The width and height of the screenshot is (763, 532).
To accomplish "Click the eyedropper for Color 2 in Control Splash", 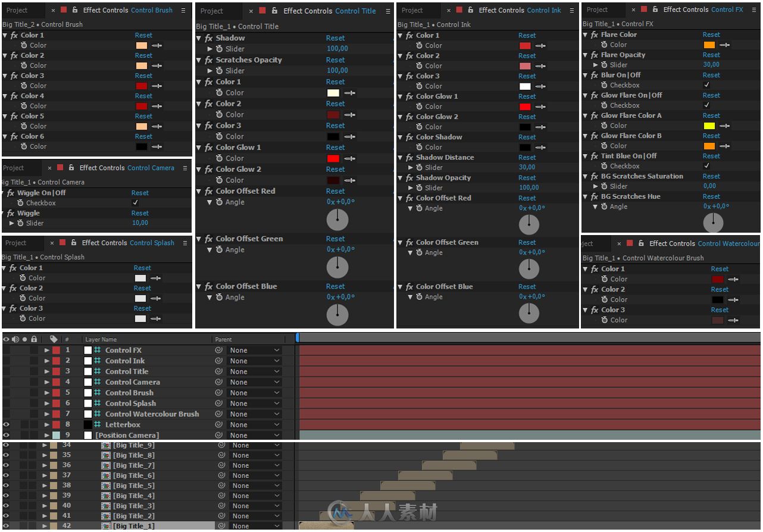I will (156, 298).
